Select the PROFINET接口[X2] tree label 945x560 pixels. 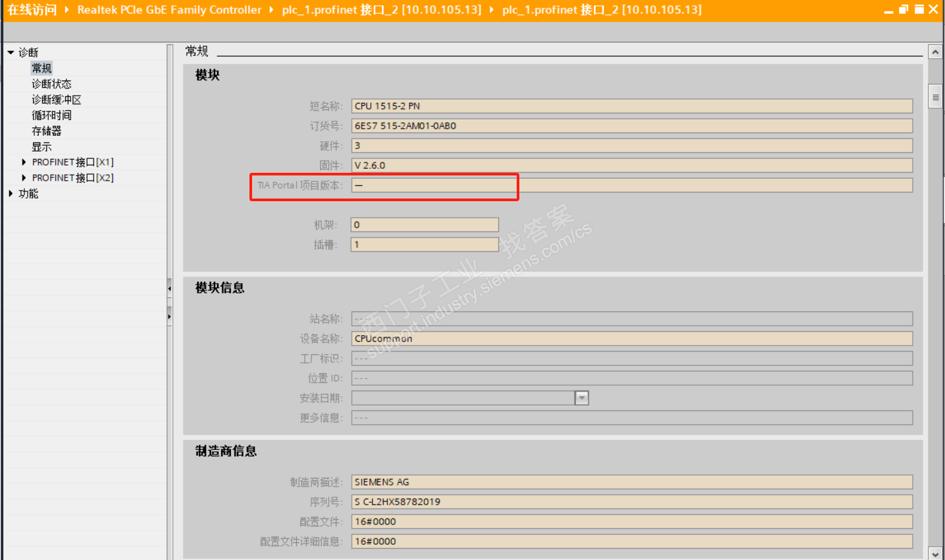click(x=73, y=178)
